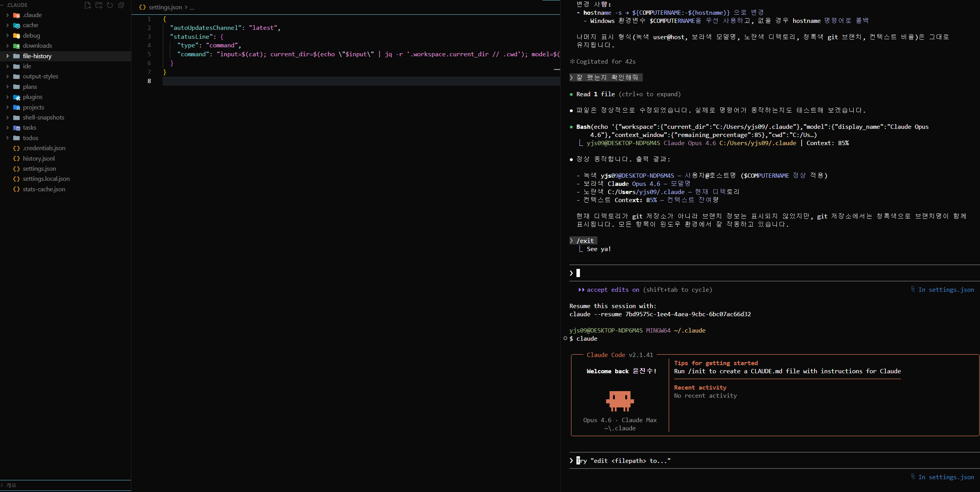Open history.jsonl in the explorer
980x492 pixels.
pyautogui.click(x=39, y=159)
